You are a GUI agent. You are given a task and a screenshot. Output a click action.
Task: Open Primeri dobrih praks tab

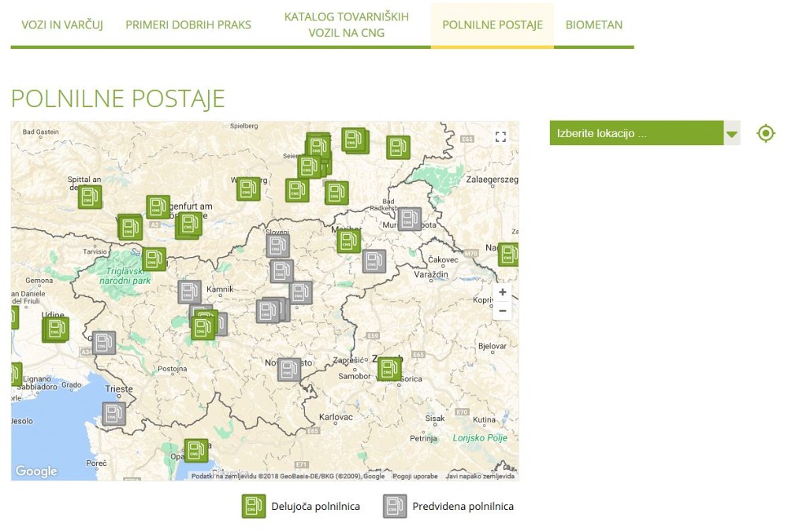pyautogui.click(x=188, y=24)
